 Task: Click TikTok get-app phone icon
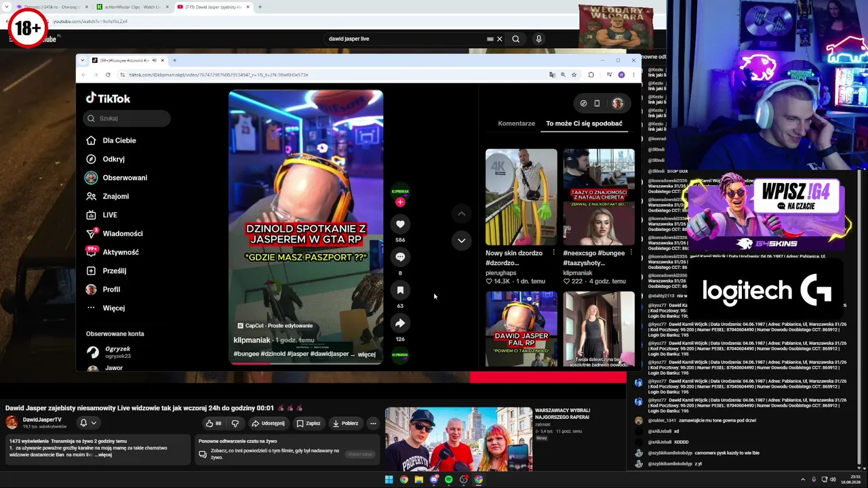coord(597,103)
